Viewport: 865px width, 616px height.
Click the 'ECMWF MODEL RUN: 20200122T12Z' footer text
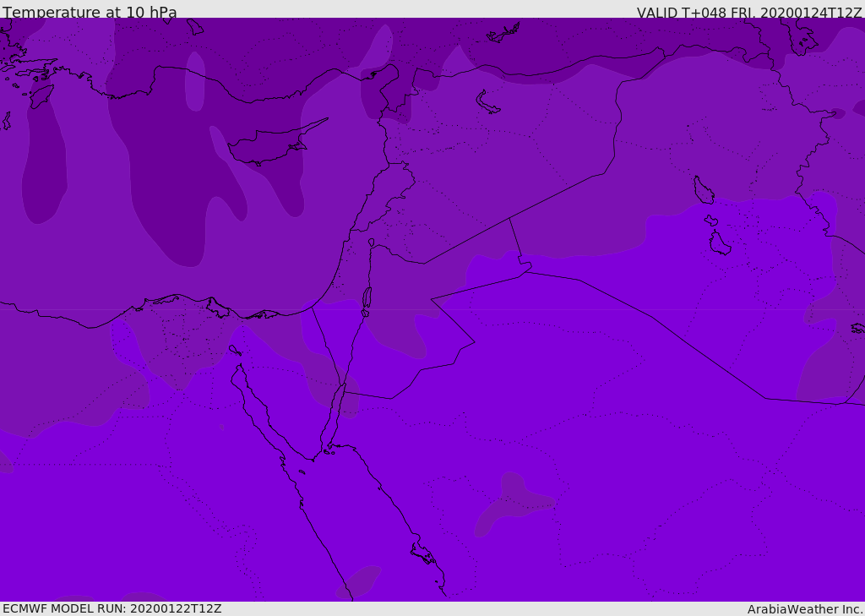click(x=112, y=608)
